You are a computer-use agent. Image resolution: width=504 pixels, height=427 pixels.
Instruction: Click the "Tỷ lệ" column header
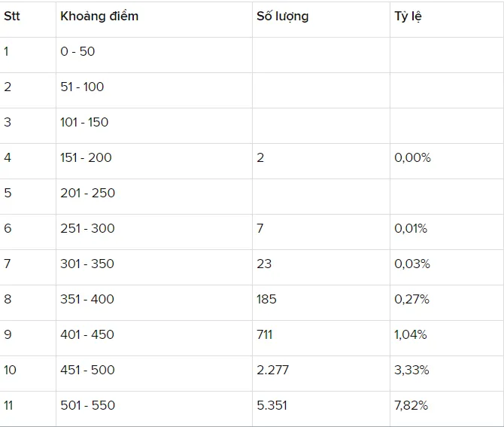408,17
